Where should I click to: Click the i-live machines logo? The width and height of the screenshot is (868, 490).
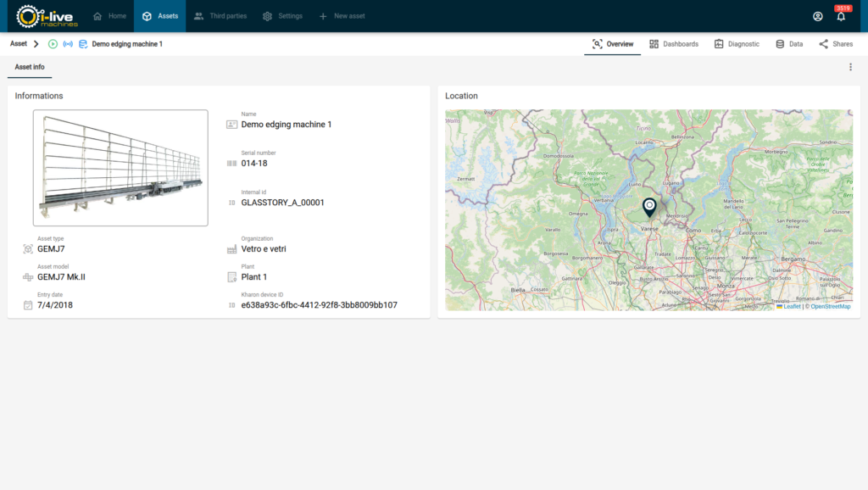pyautogui.click(x=47, y=16)
